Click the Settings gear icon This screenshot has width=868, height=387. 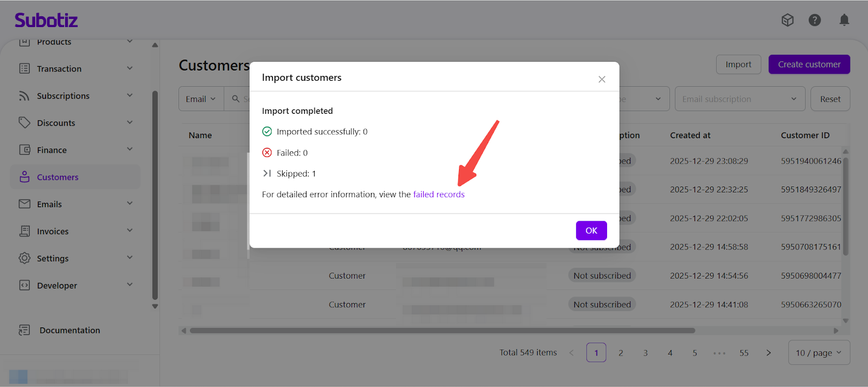pyautogui.click(x=24, y=259)
